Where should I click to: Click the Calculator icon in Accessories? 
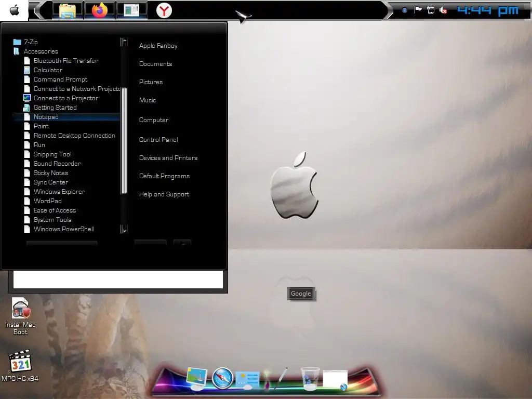tap(27, 70)
